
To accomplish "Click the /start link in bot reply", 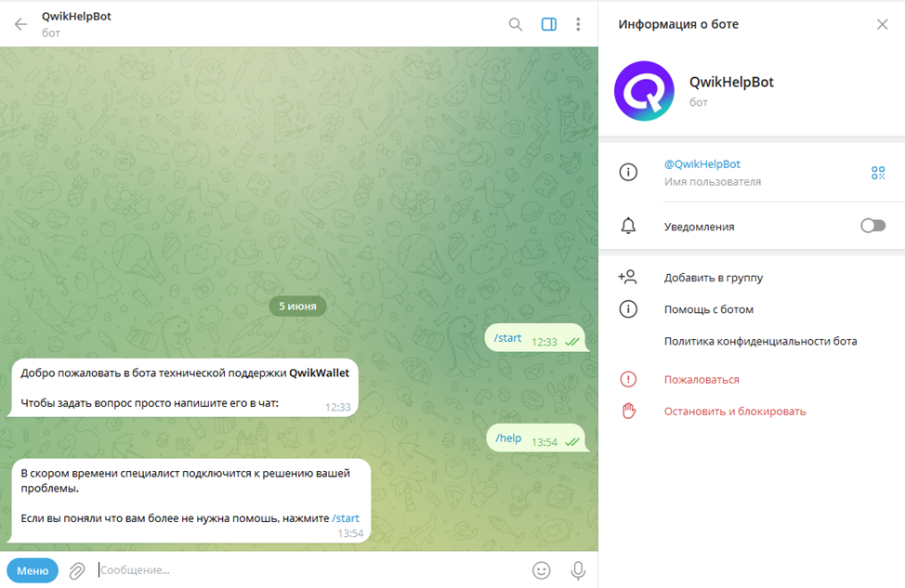I will tap(345, 518).
